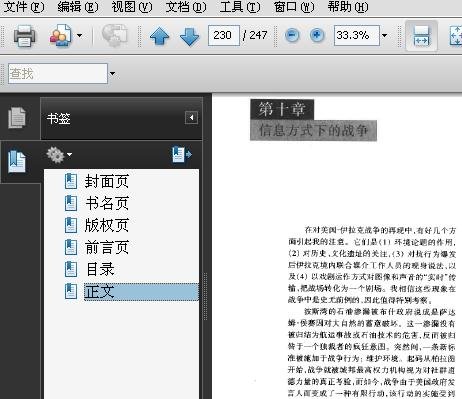
Task: Click the 第十章 chapter heading in document
Action: coord(282,109)
